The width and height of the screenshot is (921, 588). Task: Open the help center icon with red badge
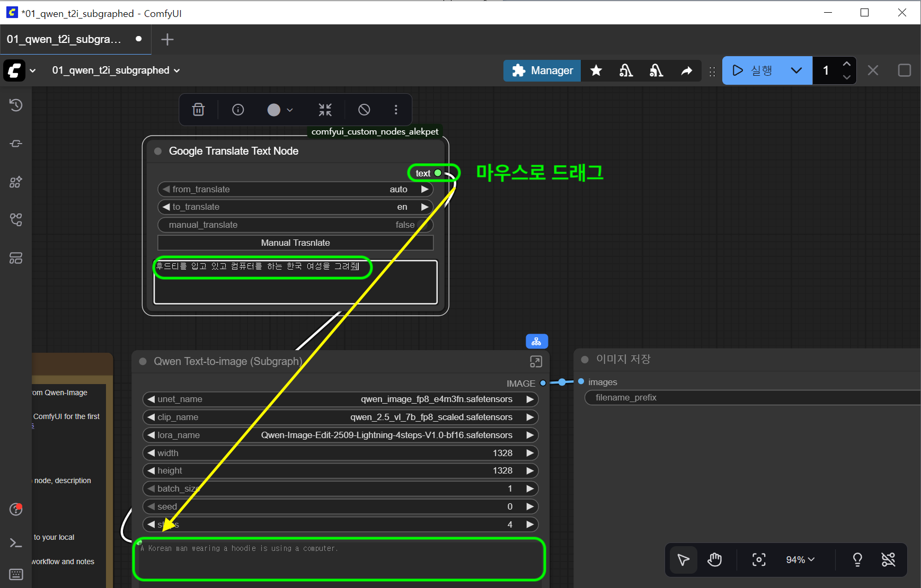(16, 509)
